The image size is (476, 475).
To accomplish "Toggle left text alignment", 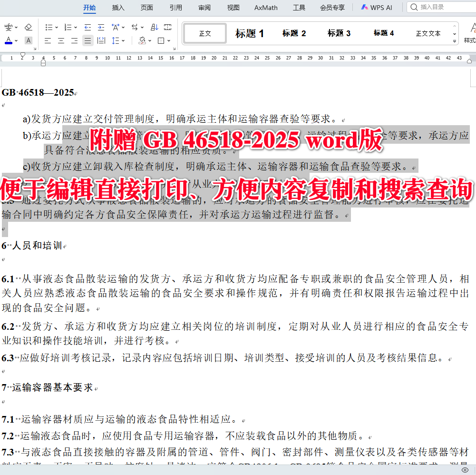I will pos(47,40).
